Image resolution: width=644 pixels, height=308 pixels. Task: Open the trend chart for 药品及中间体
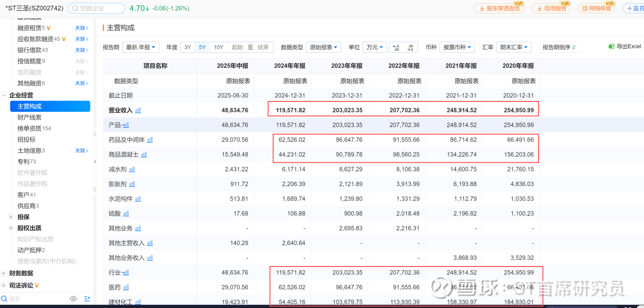click(x=150, y=140)
